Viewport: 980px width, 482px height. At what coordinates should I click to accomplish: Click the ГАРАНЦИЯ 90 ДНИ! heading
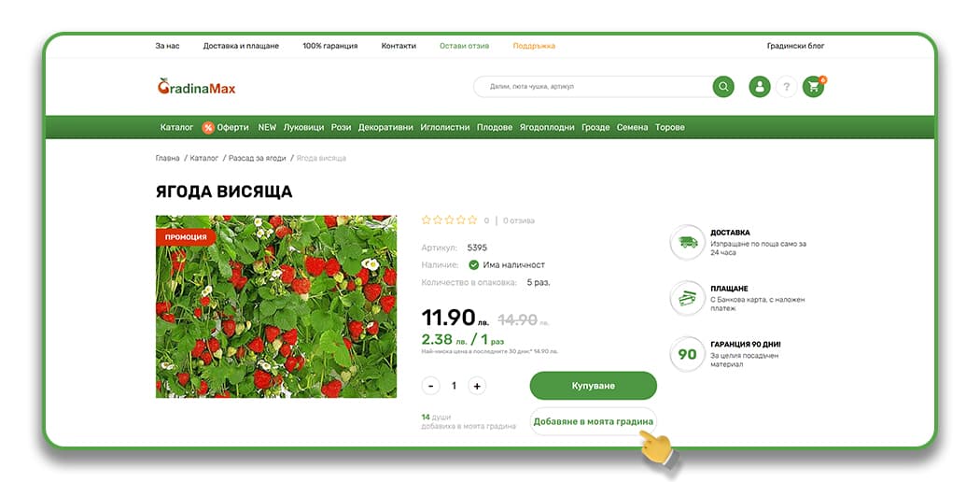[745, 345]
